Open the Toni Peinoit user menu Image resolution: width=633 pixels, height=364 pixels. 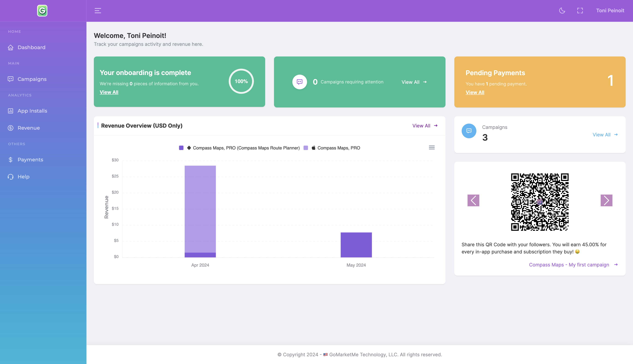point(610,10)
